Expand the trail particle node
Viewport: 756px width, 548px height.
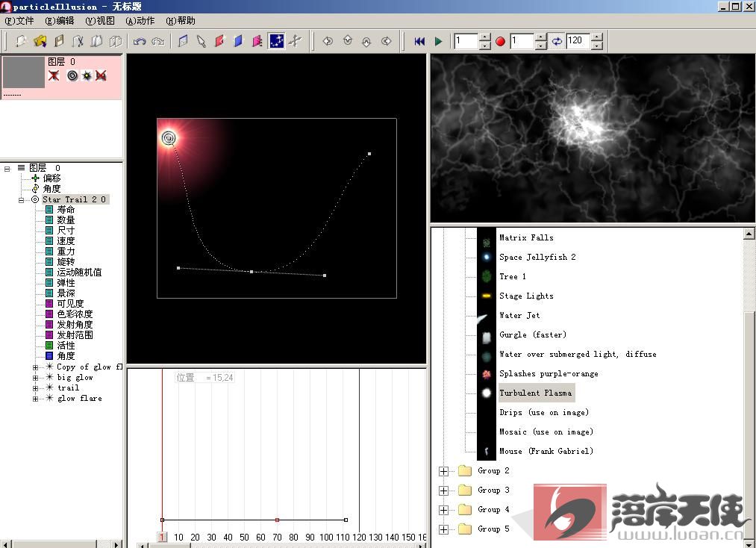(35, 388)
